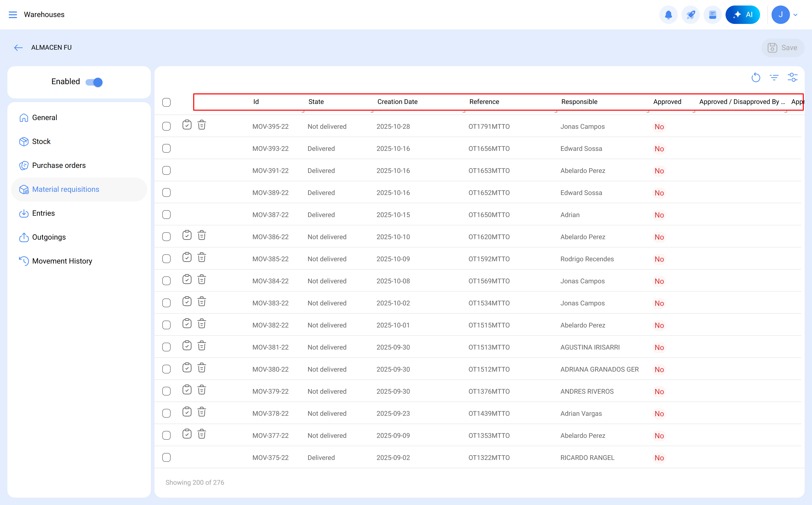The width and height of the screenshot is (812, 505).
Task: Check the box for MOV-393-22
Action: 166,148
